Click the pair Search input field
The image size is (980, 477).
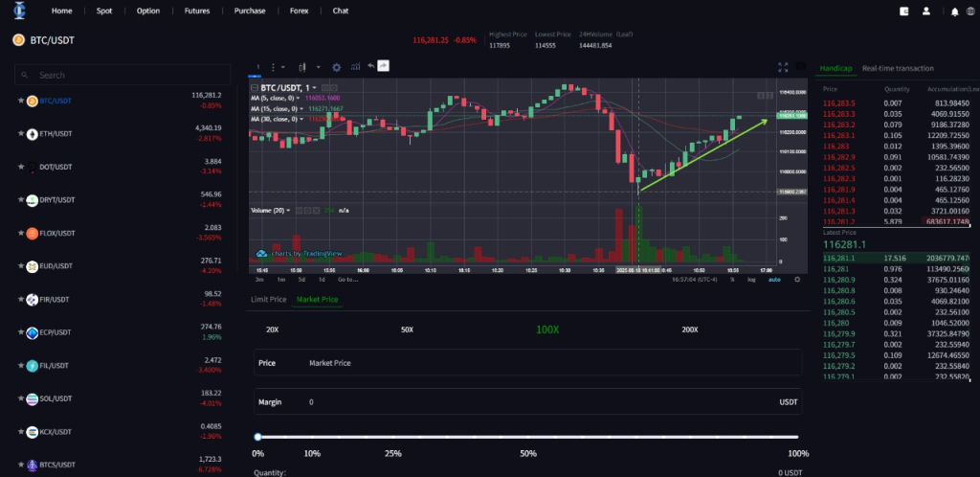pyautogui.click(x=124, y=75)
